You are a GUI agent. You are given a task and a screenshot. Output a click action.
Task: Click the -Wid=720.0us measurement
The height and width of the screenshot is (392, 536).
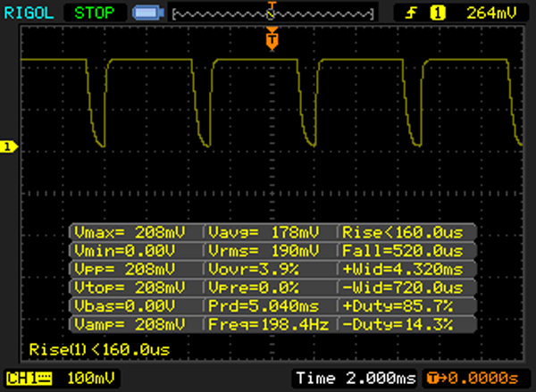[x=403, y=288]
